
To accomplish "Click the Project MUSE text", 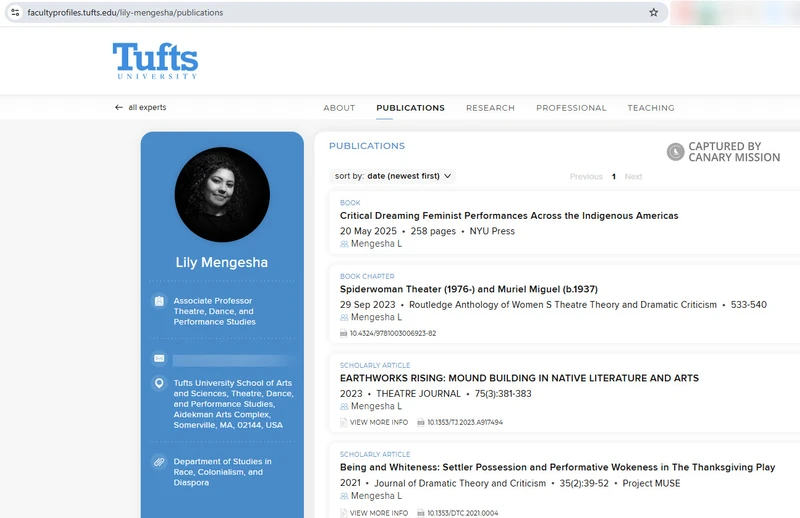I will (x=651, y=483).
